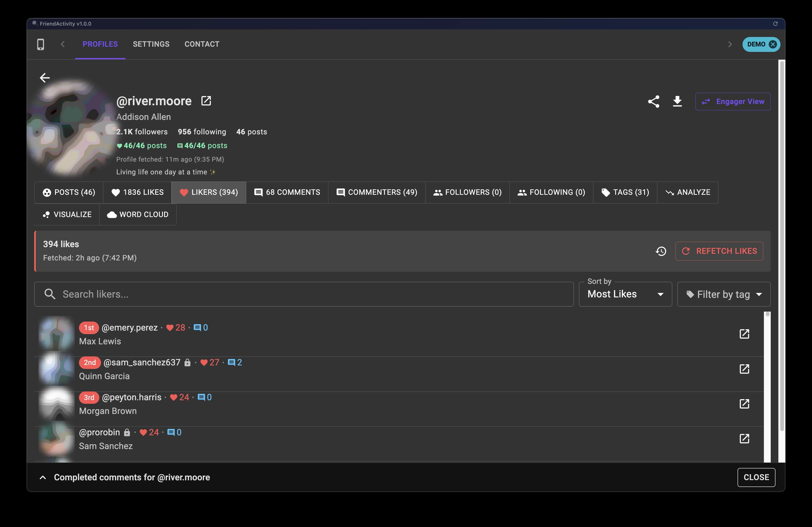Refresh the app with the title bar refresh icon
The height and width of the screenshot is (527, 812).
tap(775, 23)
